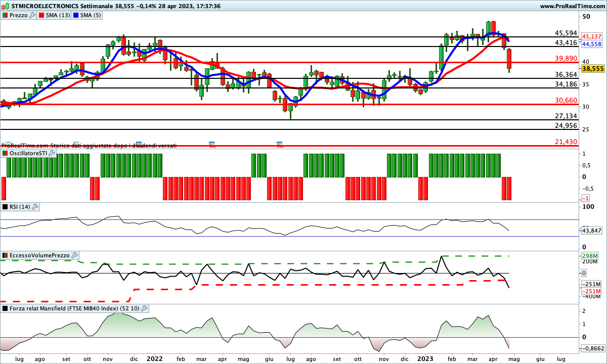607x364 pixels.
Task: Open the www.ProRealTime.com link
Action: (x=572, y=6)
